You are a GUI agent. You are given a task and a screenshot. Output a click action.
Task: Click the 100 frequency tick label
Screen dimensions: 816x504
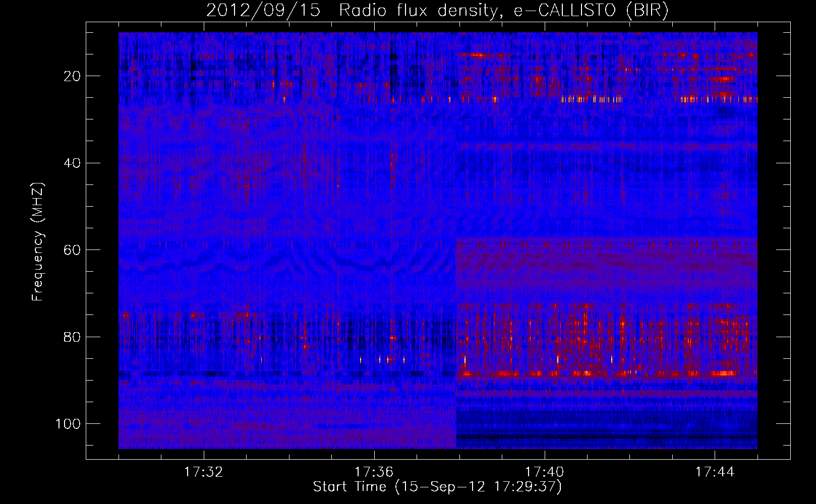[x=68, y=424]
